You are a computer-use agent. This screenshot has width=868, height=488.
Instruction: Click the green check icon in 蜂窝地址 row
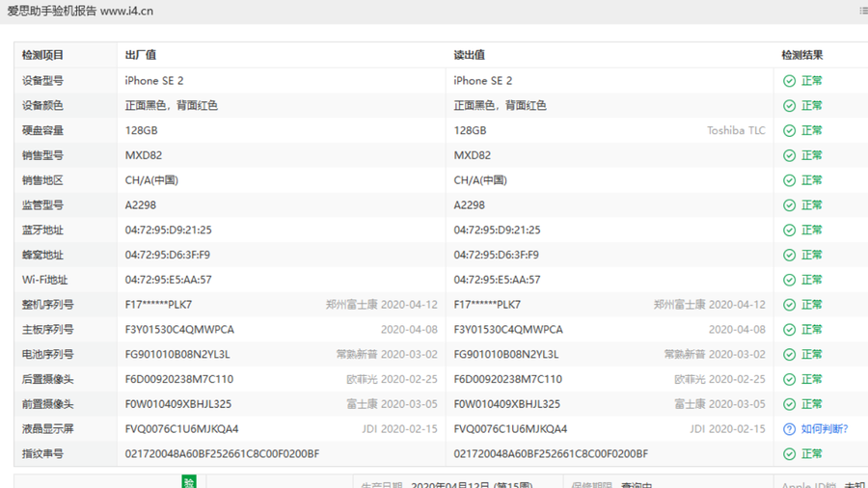(789, 256)
